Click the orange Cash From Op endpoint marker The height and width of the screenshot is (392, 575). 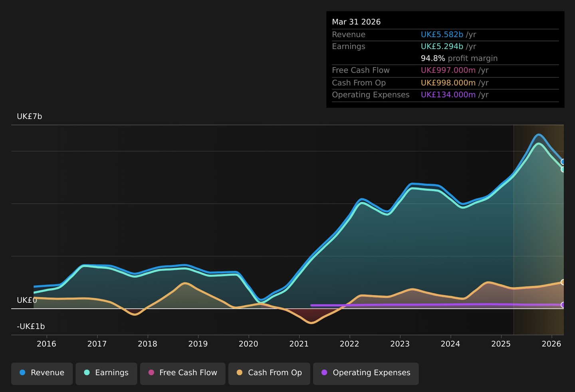click(x=563, y=282)
